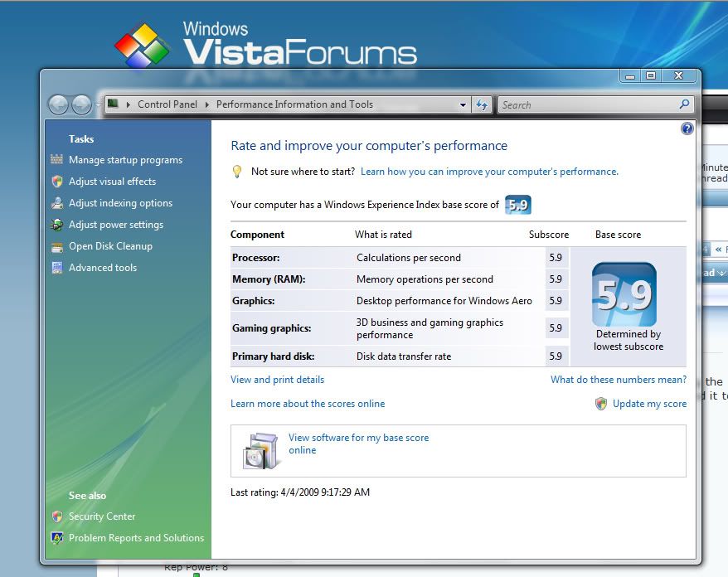728x577 pixels.
Task: Click the Processor 5.9 subscore
Action: 556,258
